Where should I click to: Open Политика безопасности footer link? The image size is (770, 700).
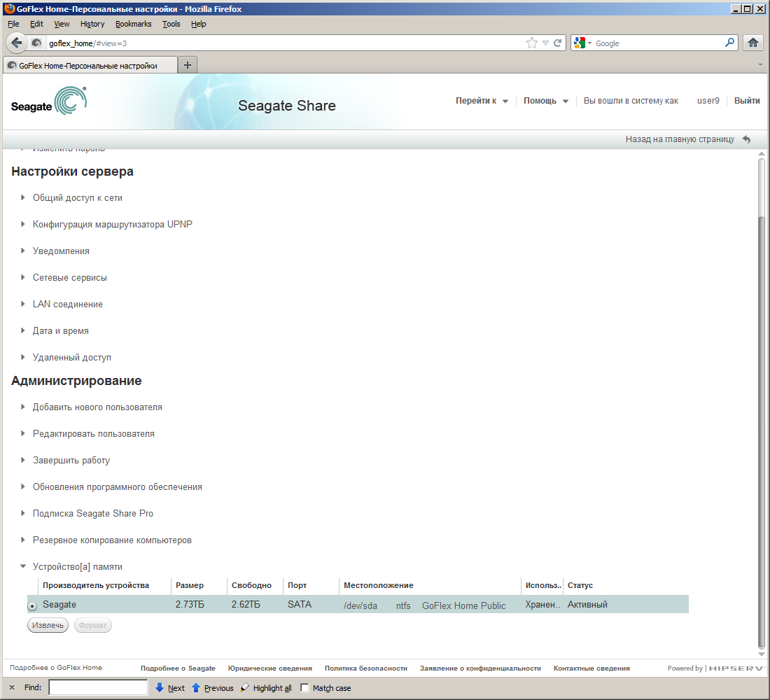click(x=366, y=668)
